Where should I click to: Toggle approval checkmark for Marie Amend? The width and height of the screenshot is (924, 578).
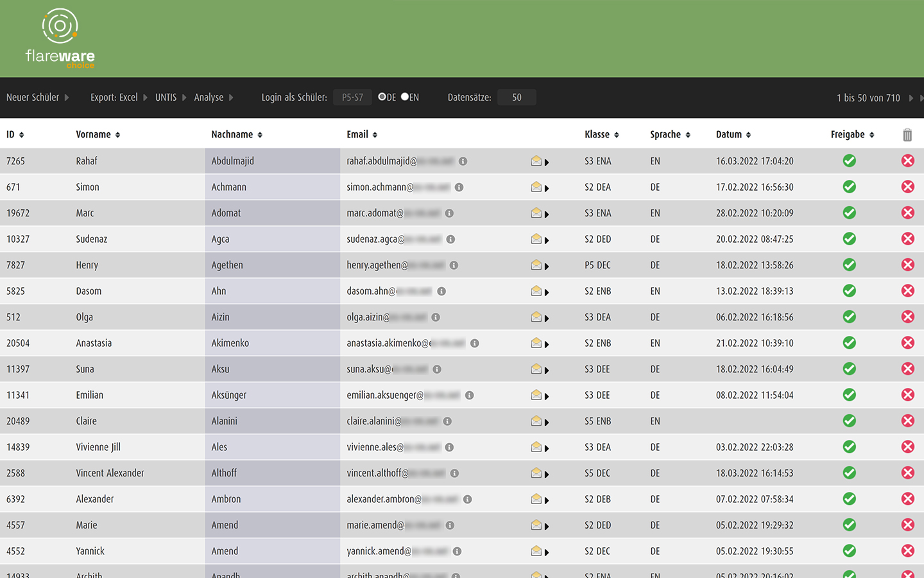click(850, 525)
